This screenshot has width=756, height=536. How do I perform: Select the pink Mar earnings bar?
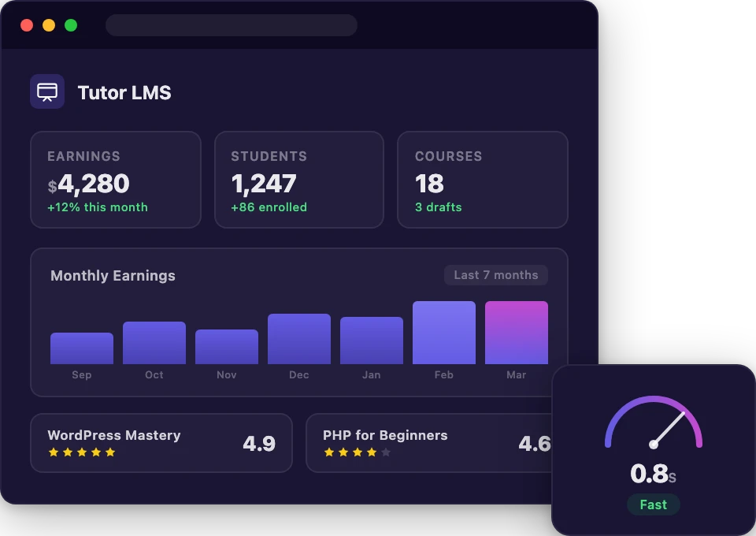[517, 333]
